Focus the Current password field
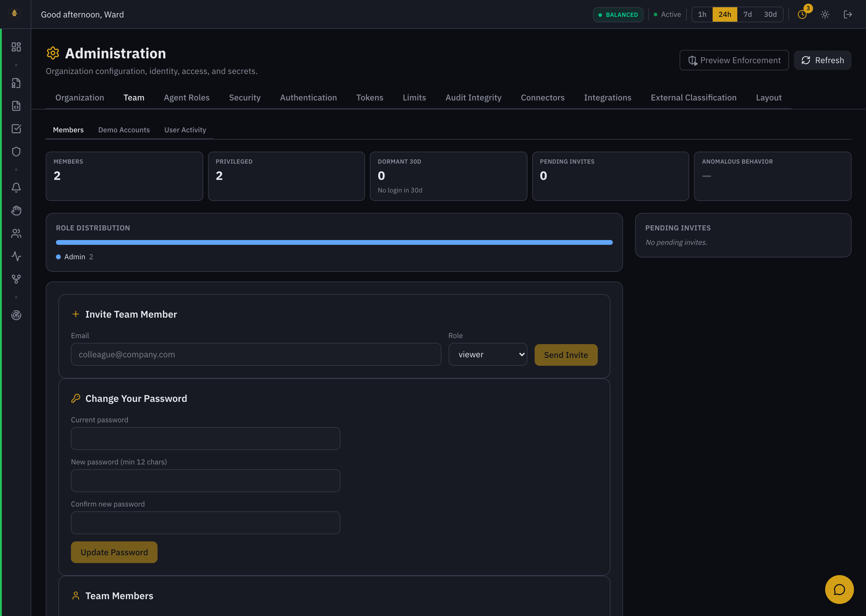 click(205, 439)
